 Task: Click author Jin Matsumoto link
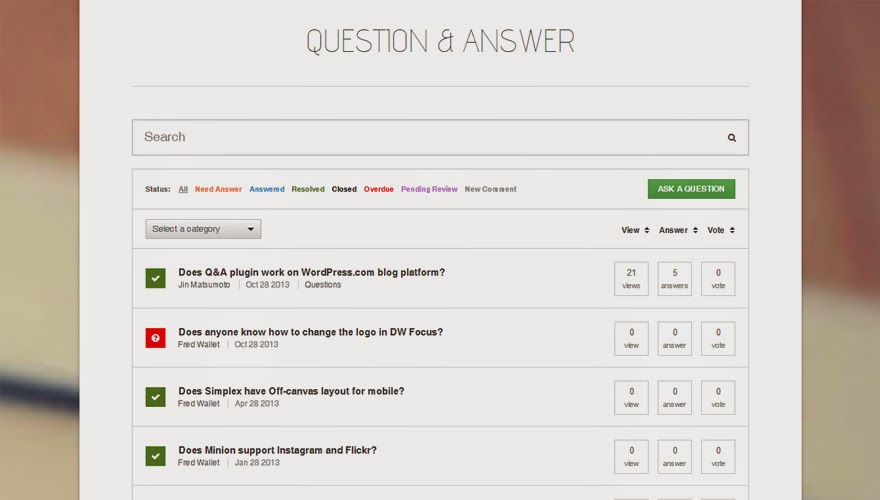pos(204,285)
